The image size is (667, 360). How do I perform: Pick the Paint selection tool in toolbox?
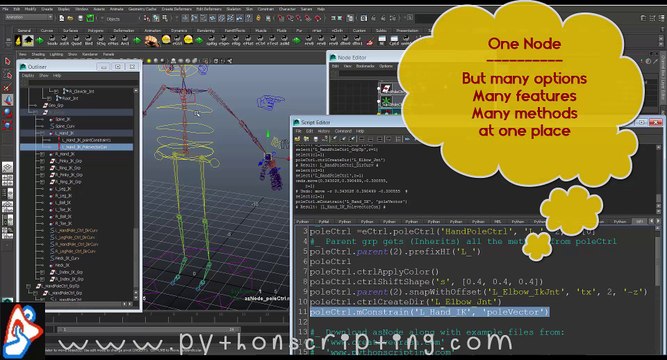(x=7, y=88)
